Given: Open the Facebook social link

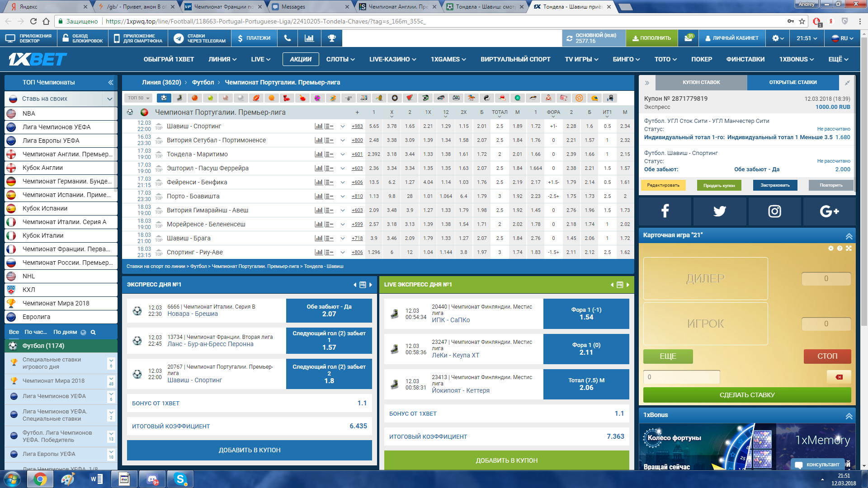Looking at the screenshot, I should 665,211.
